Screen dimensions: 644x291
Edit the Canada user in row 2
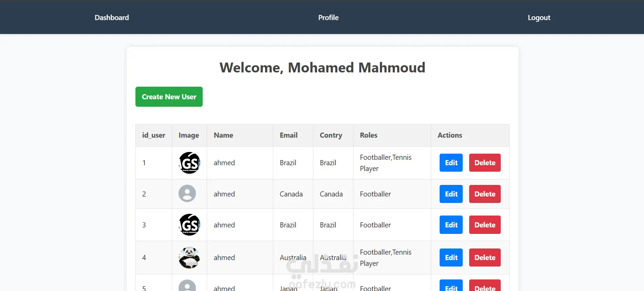pos(451,194)
